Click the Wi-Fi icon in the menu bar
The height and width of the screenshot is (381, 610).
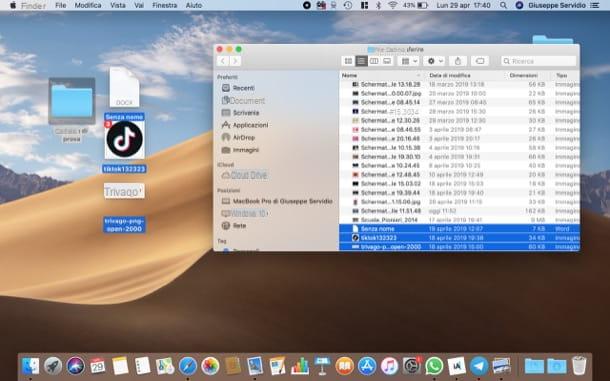pos(393,5)
